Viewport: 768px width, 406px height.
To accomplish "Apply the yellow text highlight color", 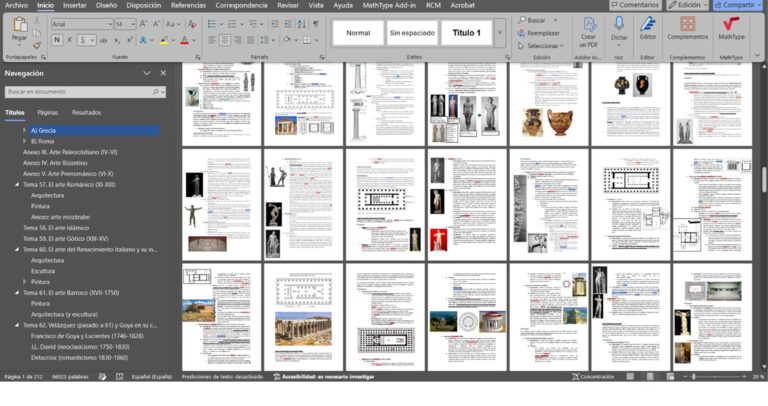I will tap(164, 41).
